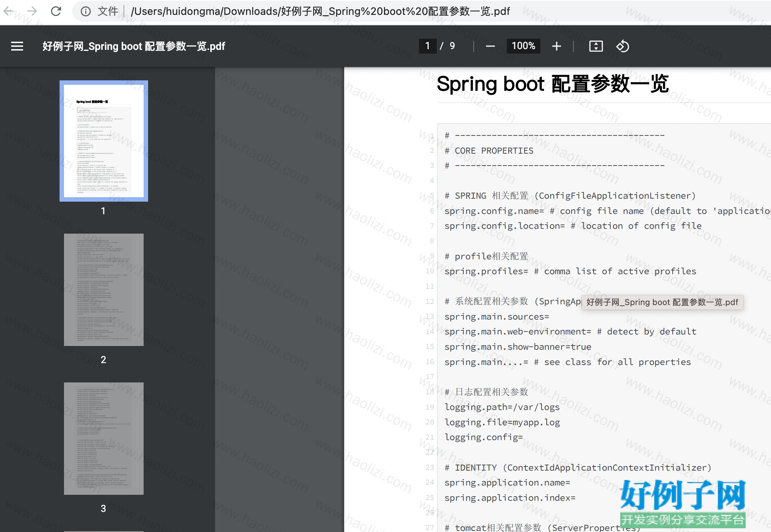This screenshot has height=532, width=771.
Task: Click the "# CORE PROPERTIES" line
Action: pos(489,151)
